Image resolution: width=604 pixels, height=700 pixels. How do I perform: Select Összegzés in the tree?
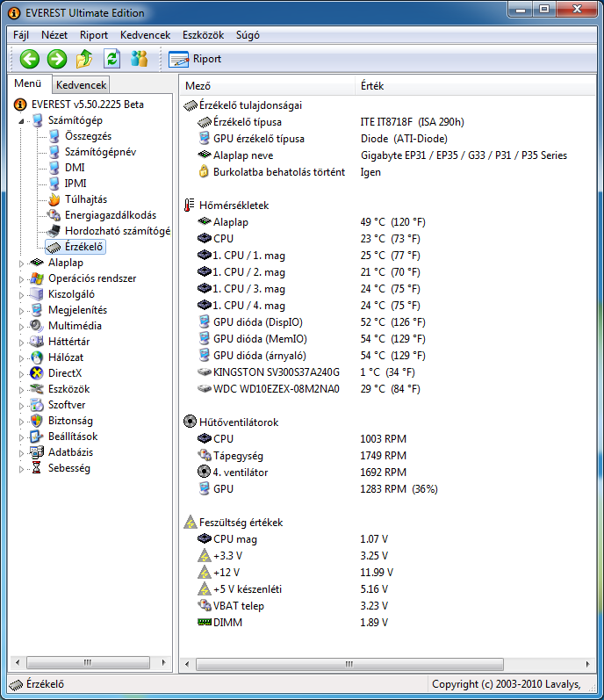pos(88,136)
